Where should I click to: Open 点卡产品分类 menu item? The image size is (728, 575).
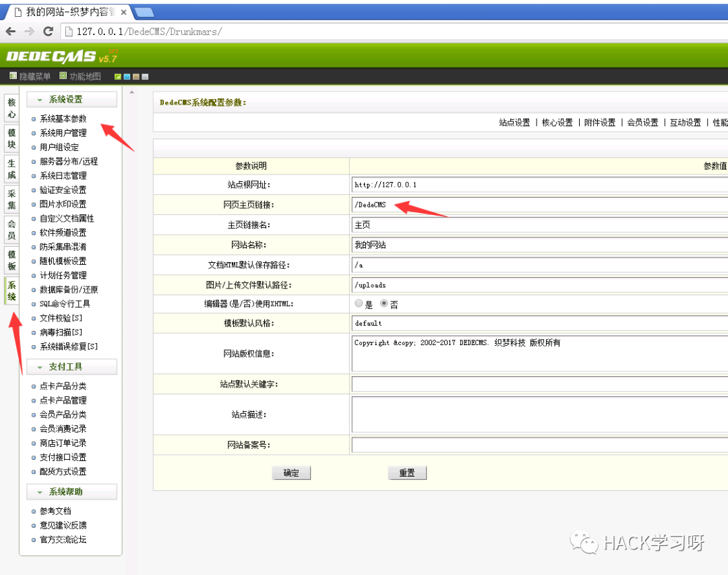(x=63, y=386)
